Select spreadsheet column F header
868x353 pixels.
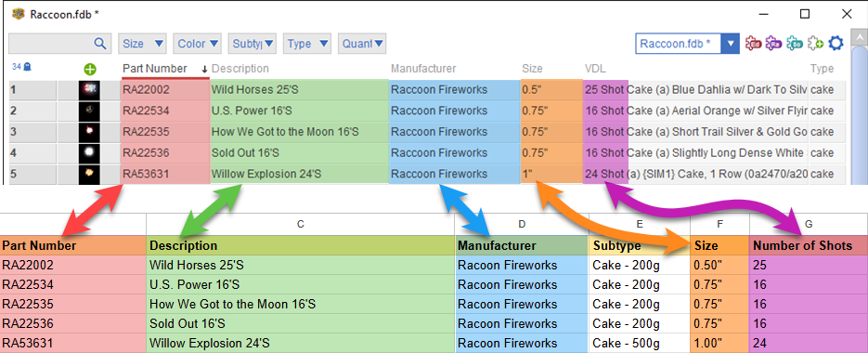point(719,224)
